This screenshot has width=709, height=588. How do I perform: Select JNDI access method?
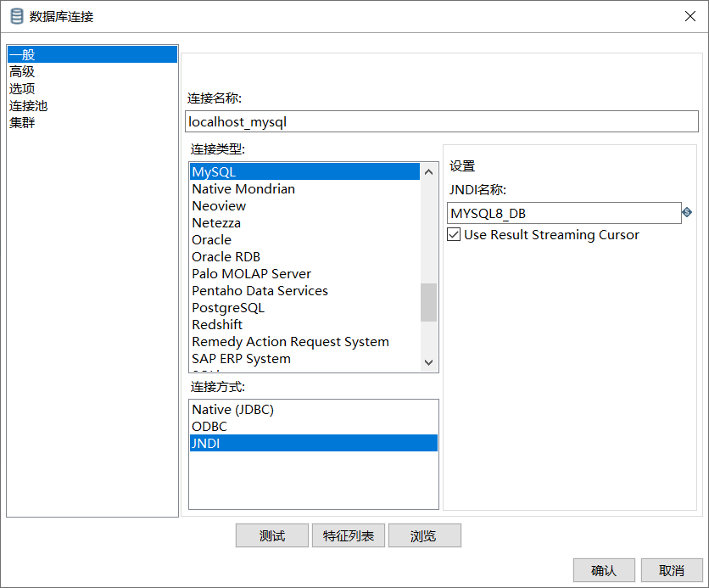(314, 443)
